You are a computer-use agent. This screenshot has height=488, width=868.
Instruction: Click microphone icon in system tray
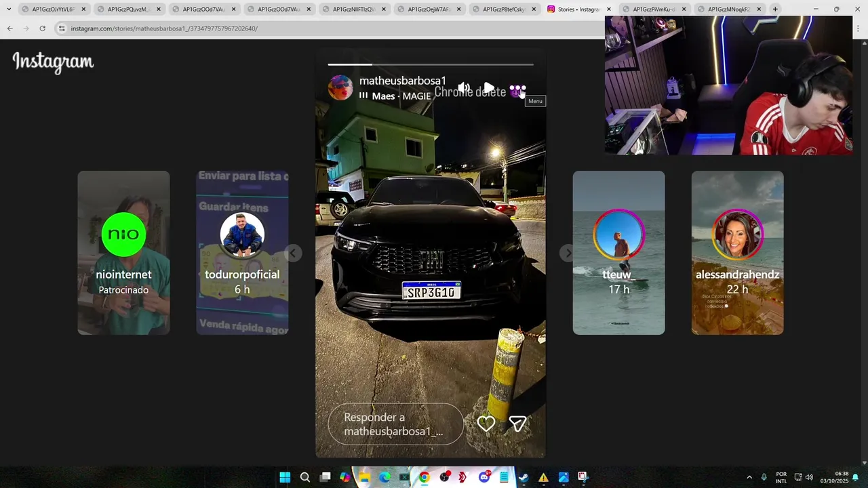coord(764,477)
